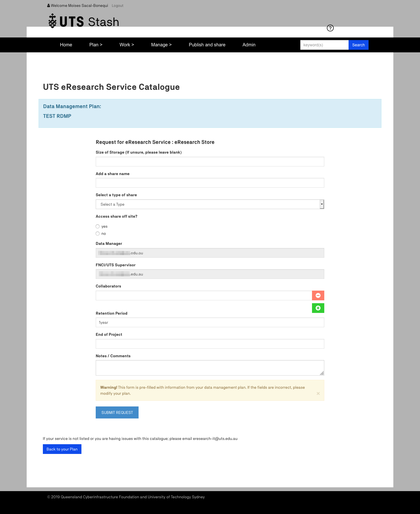Screen dimensions: 420x514
Task: Click the UTS Stash logo
Action: click(83, 21)
